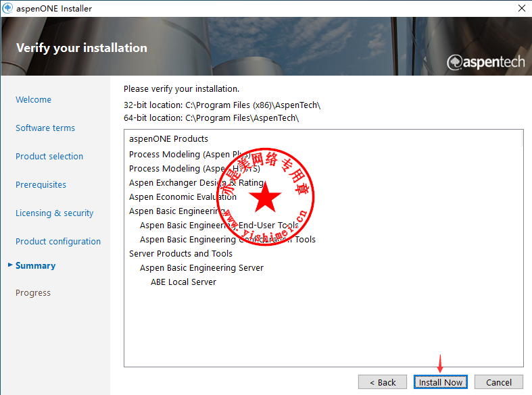
Task: Cancel the aspenONE installation
Action: (498, 382)
